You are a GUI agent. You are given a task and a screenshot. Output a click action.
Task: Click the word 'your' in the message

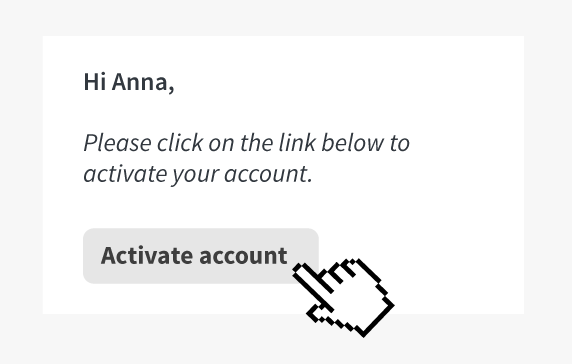(195, 176)
